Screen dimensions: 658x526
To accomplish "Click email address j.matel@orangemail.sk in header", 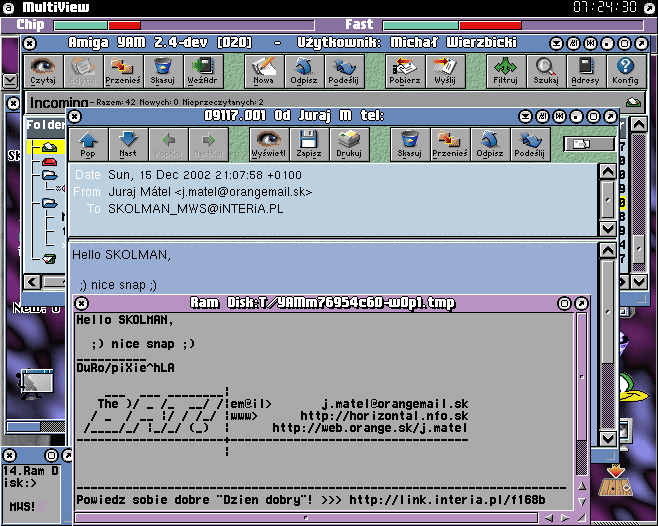I will 243,192.
